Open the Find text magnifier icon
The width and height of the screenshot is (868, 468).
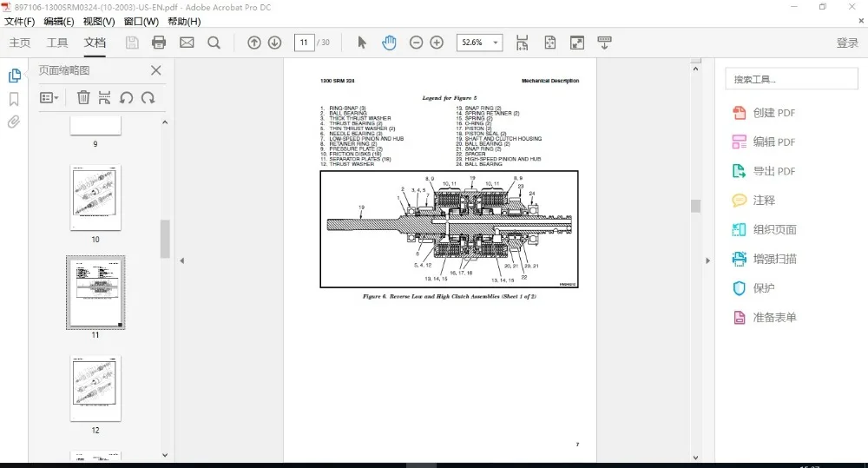click(x=214, y=43)
